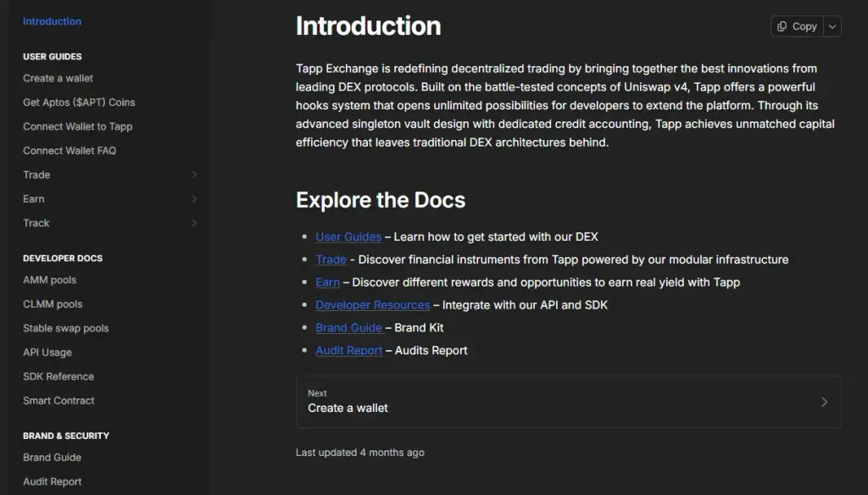This screenshot has width=868, height=495.
Task: Open the Introduction page in sidebar
Action: pos(52,21)
